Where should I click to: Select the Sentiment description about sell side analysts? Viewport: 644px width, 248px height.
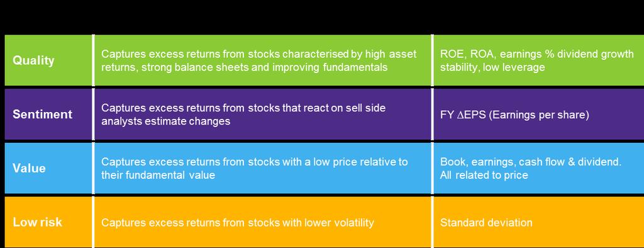(243, 115)
